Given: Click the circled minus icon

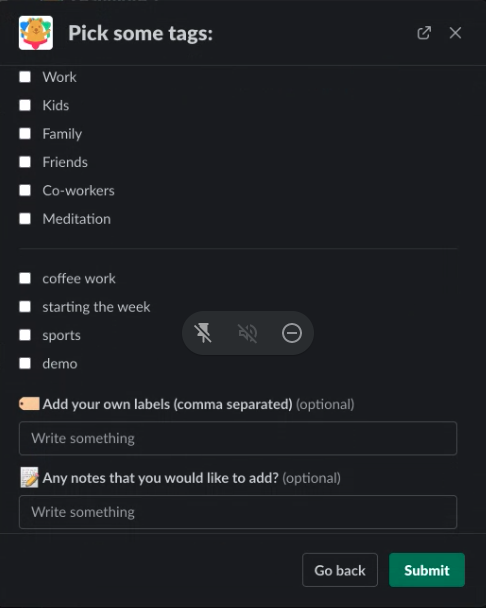Looking at the screenshot, I should coord(292,333).
